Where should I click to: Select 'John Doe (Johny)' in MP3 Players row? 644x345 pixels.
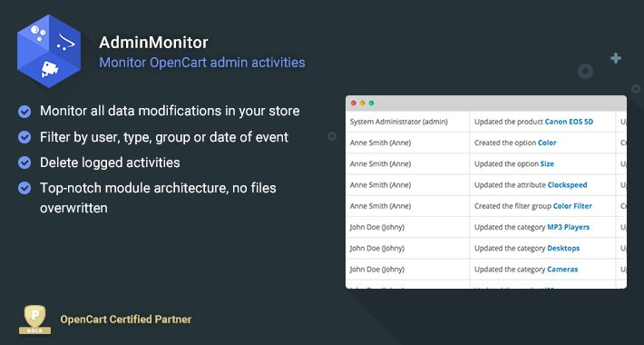point(377,227)
